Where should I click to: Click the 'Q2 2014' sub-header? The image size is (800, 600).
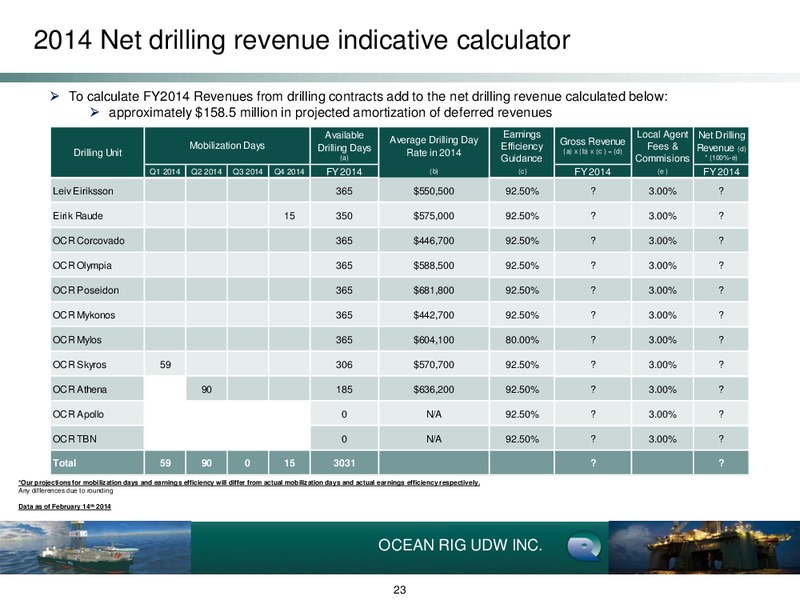tap(206, 171)
